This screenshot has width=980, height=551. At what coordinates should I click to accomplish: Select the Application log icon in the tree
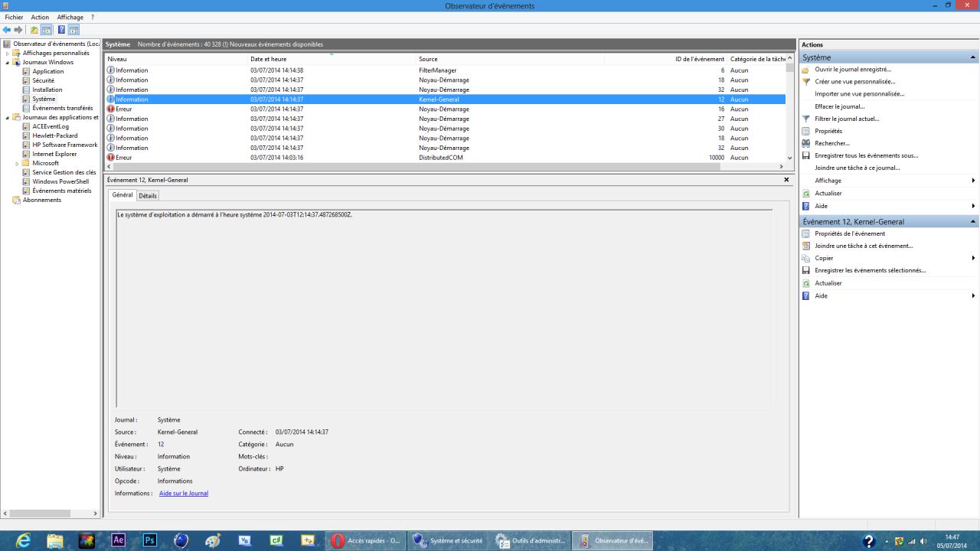click(x=26, y=71)
